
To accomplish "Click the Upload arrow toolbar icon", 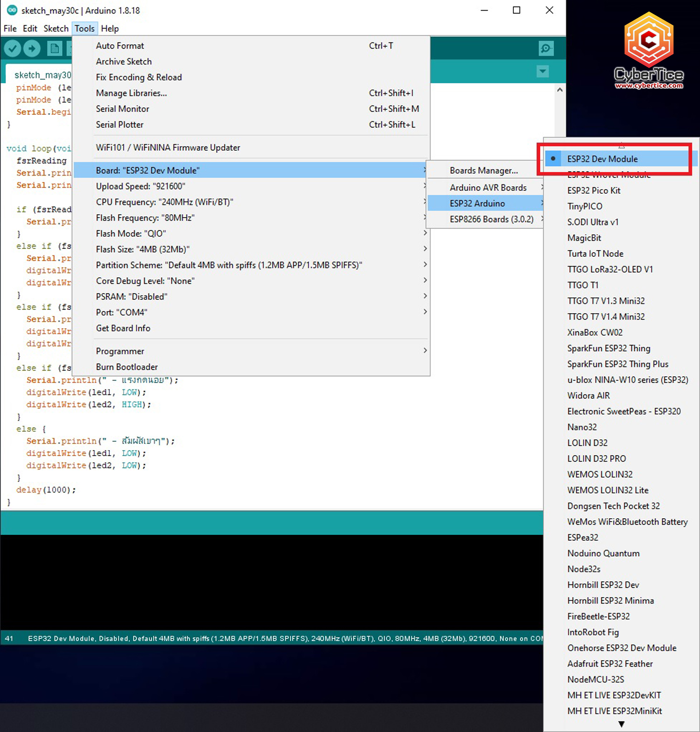I will click(x=32, y=48).
